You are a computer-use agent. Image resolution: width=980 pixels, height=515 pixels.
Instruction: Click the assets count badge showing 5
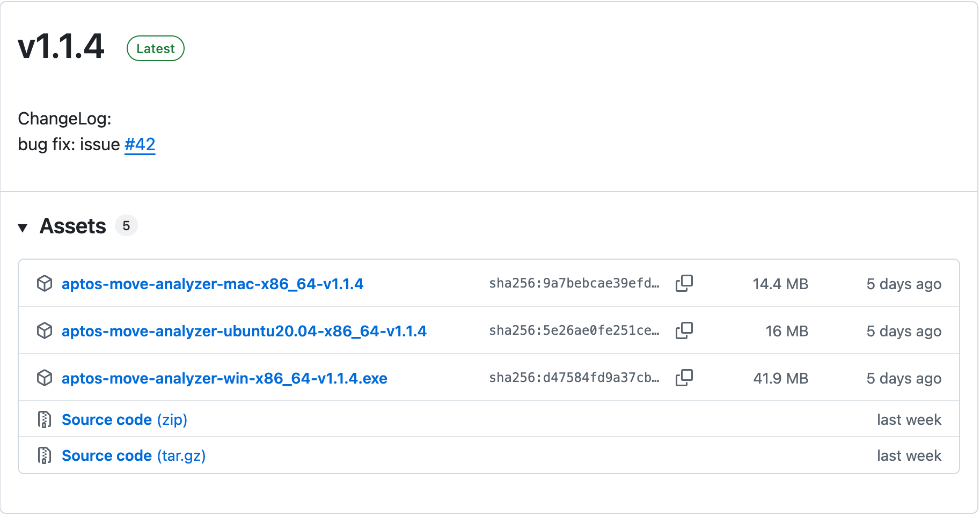tap(126, 226)
